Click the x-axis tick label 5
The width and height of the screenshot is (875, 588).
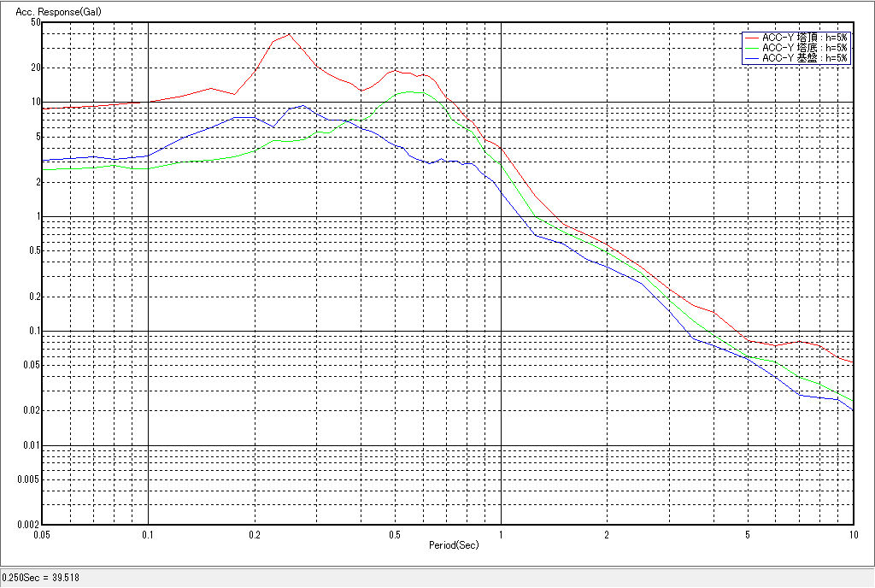(748, 535)
